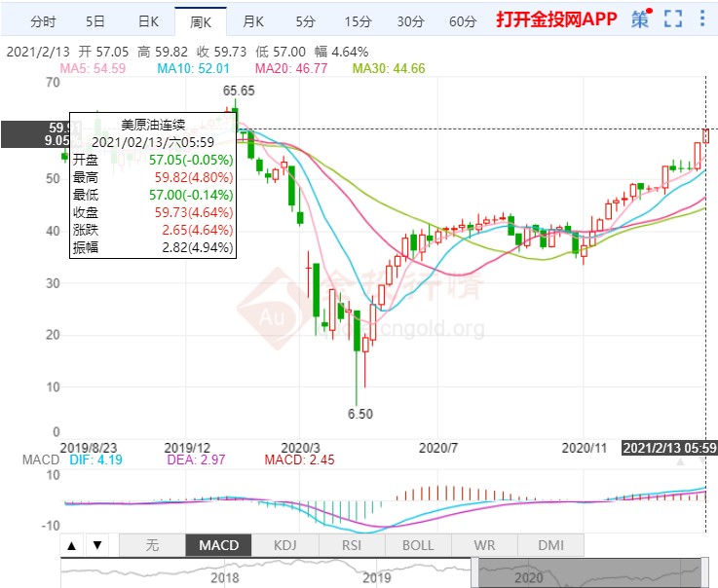Select the 无 no-indicator option

(153, 545)
